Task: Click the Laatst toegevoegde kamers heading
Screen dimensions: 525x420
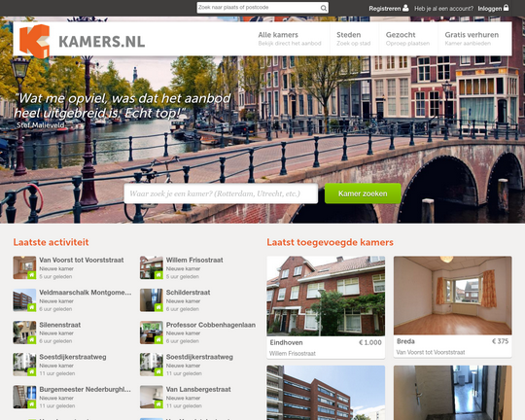Action: 331,242
